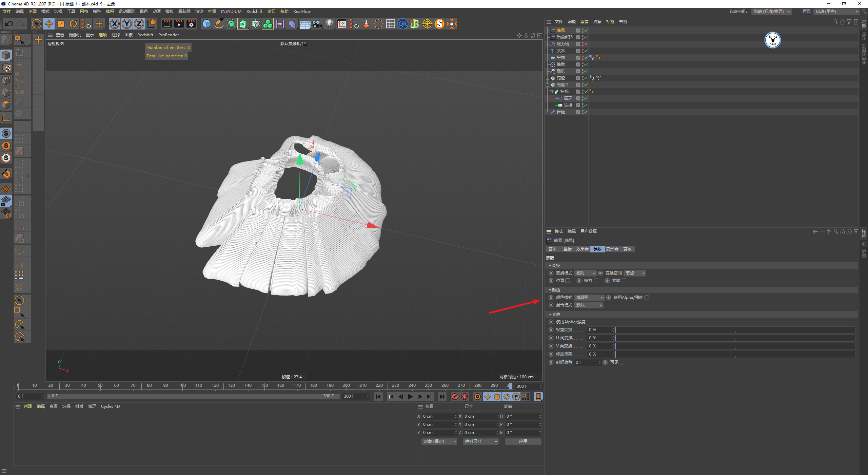Open the 颜色模式 dropdown
The image size is (868, 475).
(590, 298)
